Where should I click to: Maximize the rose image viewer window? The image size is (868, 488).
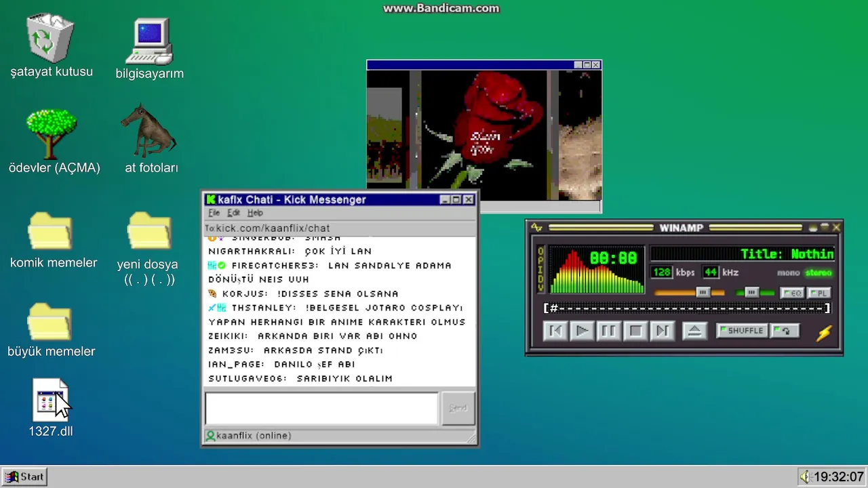pyautogui.click(x=587, y=65)
